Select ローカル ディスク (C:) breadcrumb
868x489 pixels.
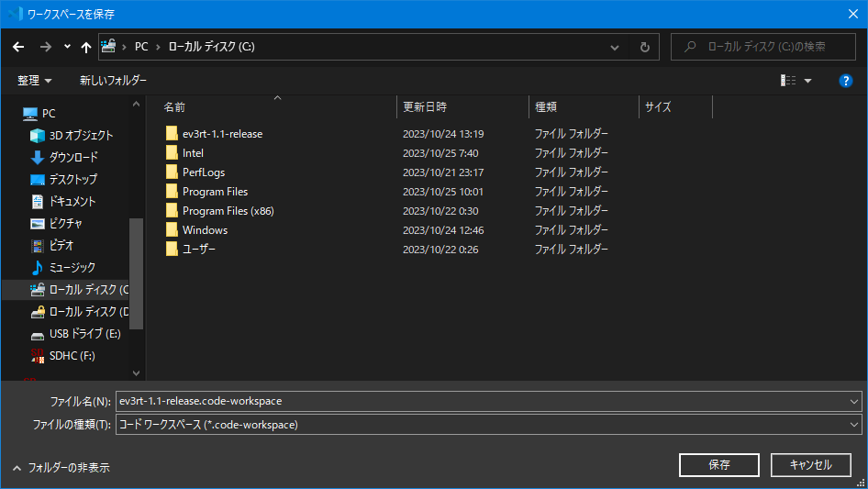tap(211, 47)
